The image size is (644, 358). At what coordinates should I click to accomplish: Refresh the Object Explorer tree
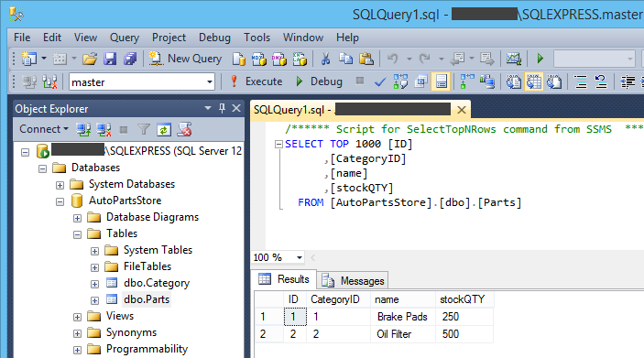(164, 130)
